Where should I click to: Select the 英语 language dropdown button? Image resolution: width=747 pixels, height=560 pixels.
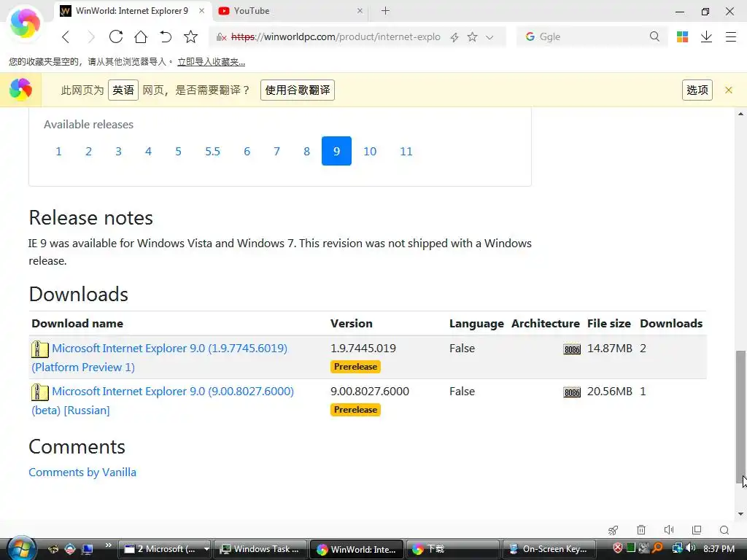[x=123, y=90]
